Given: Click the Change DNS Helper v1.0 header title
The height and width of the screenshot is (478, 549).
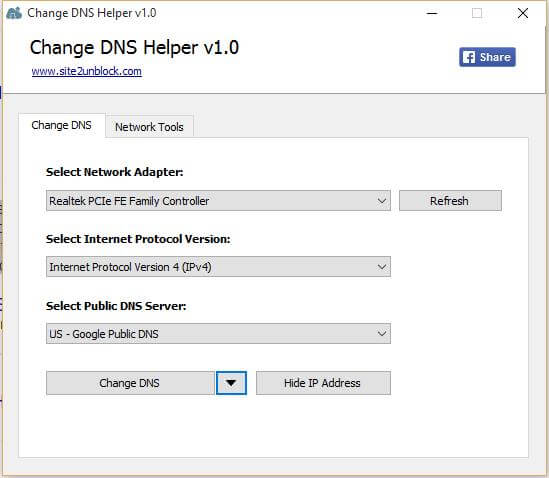Looking at the screenshot, I should (134, 47).
